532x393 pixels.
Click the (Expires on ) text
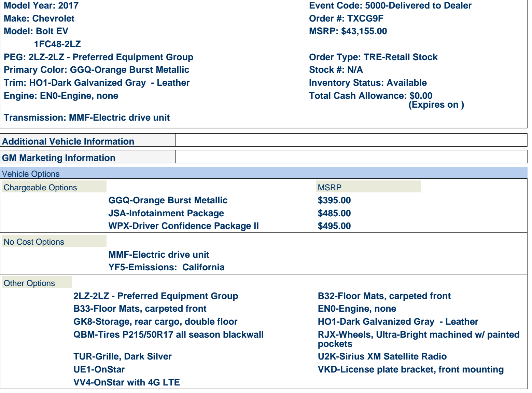click(436, 105)
